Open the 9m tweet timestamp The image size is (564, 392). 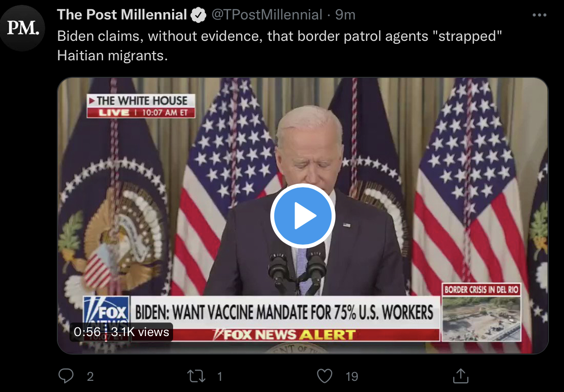[345, 15]
